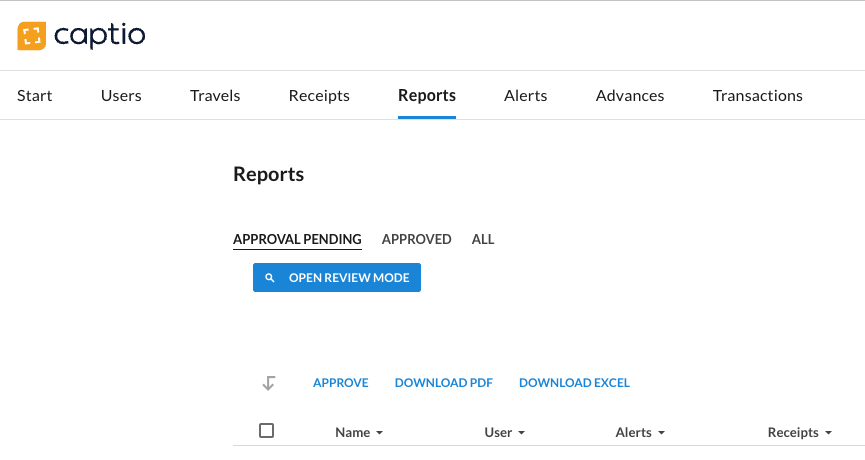Show the Approved reports filter
This screenshot has height=460, width=865.
point(416,240)
